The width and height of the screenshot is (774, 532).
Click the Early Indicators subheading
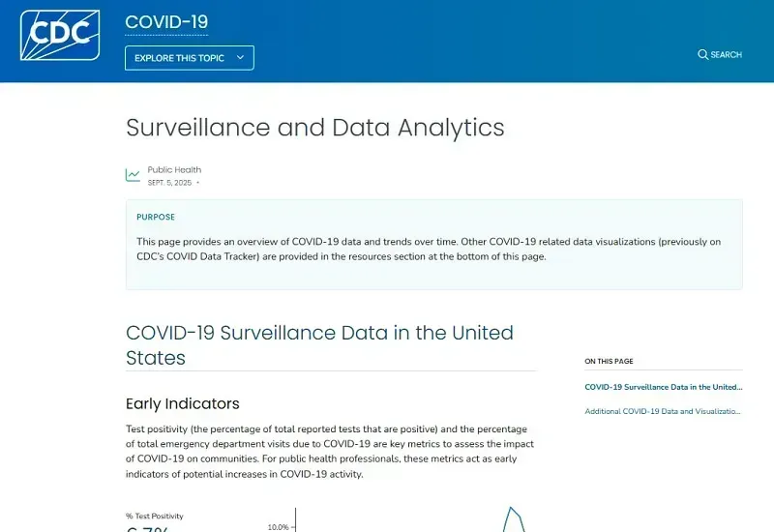coord(182,403)
